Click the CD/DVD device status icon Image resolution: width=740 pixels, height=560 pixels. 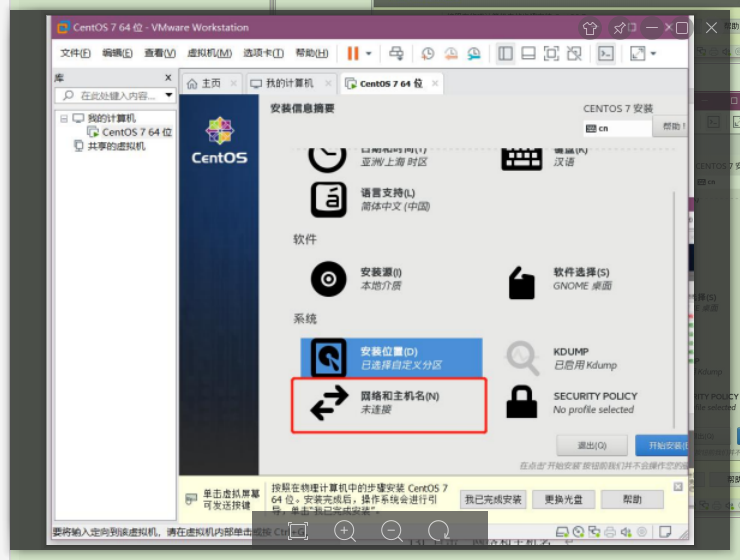tap(579, 532)
